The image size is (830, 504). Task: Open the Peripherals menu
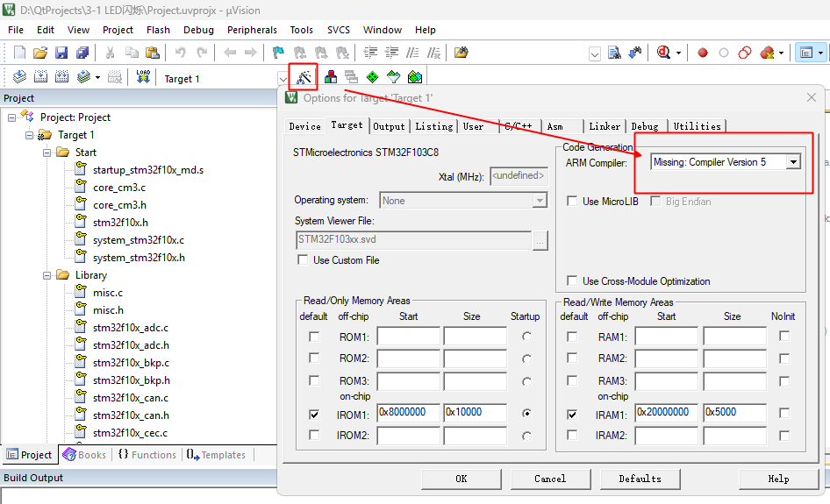[x=252, y=30]
